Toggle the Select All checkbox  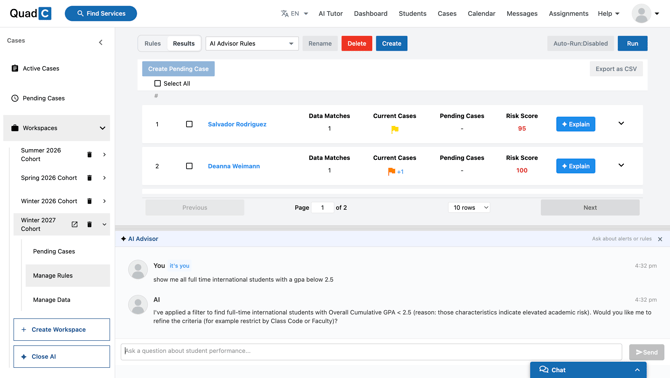(158, 83)
